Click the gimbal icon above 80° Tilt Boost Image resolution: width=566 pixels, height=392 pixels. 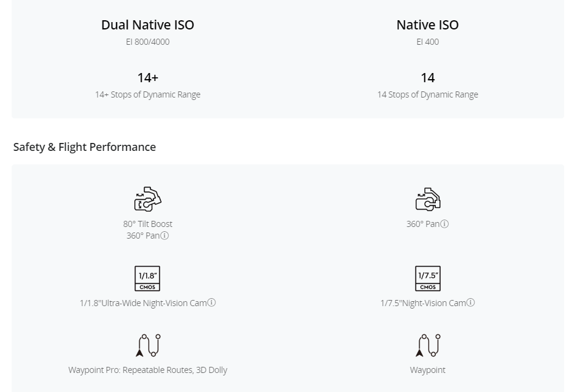tap(147, 199)
